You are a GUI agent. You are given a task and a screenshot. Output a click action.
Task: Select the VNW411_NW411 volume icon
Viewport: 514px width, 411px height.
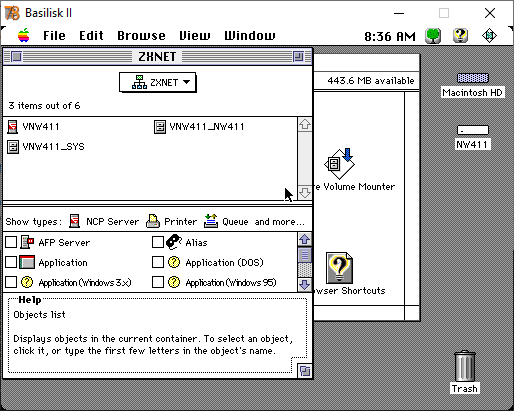[160, 127]
